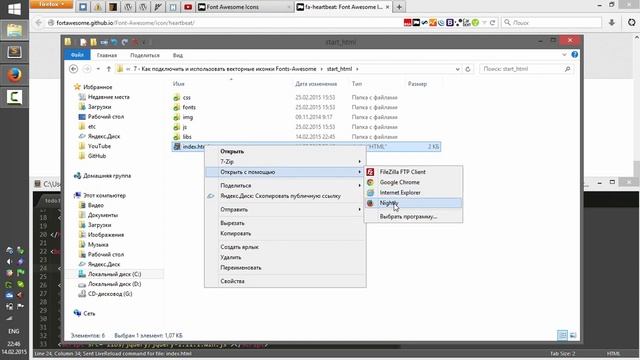640x360 pixels.
Task: Select the img folder
Action: coord(188,117)
